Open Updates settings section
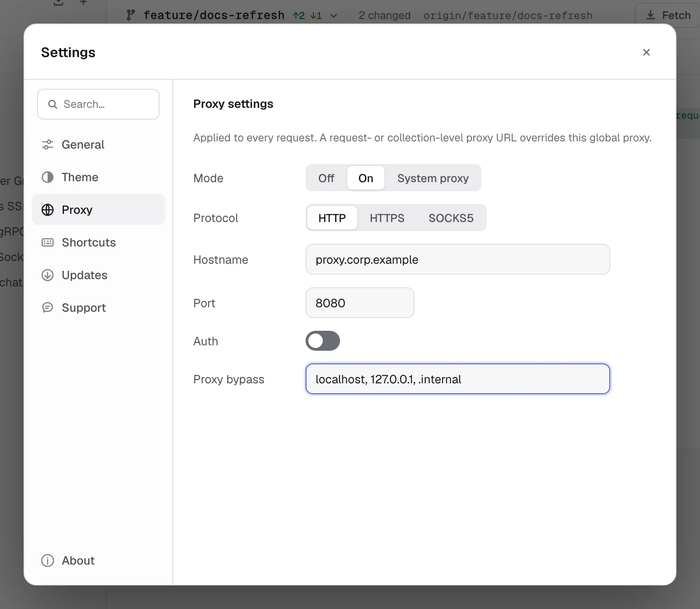 (98, 275)
